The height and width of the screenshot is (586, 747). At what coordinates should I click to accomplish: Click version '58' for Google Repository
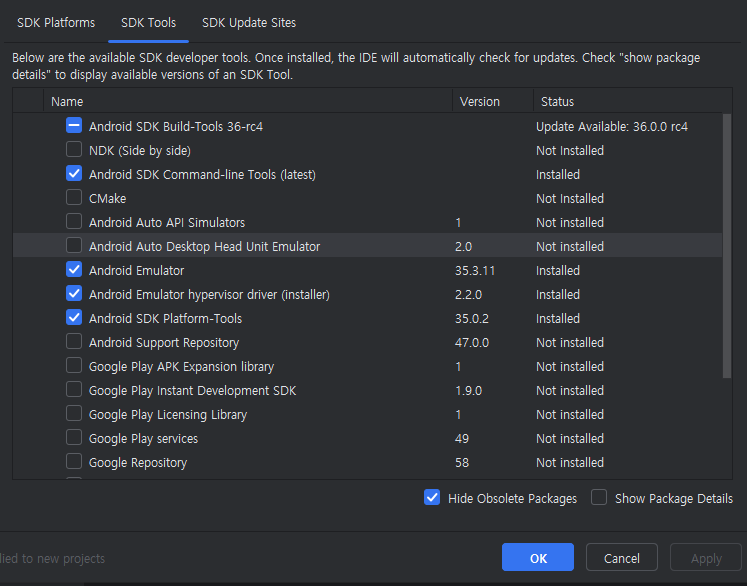coord(462,463)
